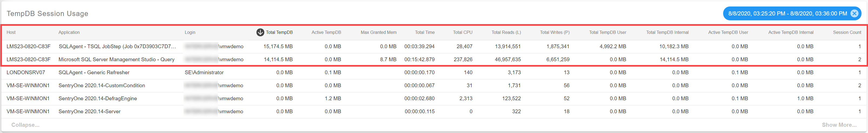Click the sort descending arrow icon
Screen dimensions: 868x133
click(260, 33)
